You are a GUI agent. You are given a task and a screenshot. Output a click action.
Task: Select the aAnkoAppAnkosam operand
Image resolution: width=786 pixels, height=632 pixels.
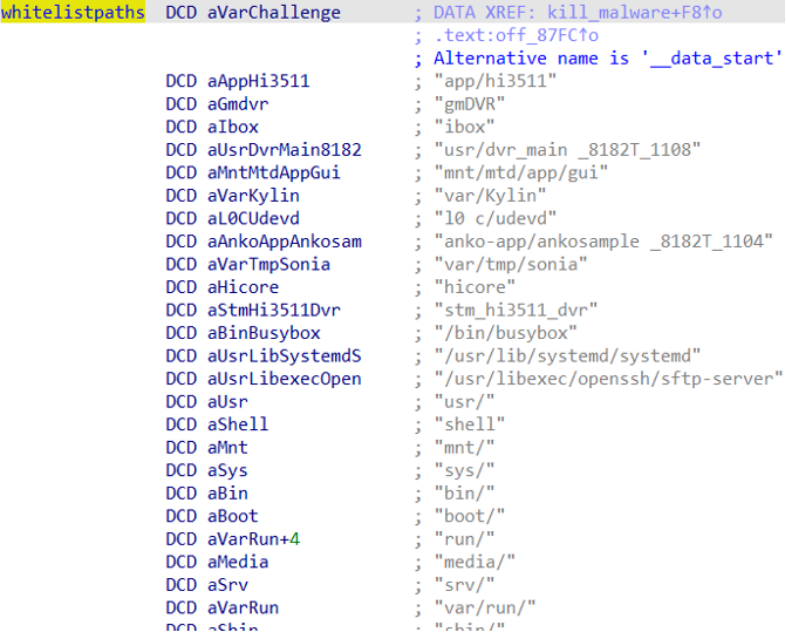[x=284, y=242]
